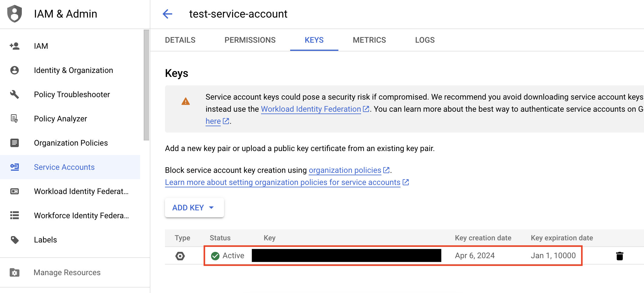Click the Policy Analyzer document icon
This screenshot has height=293, width=644.
tap(14, 119)
